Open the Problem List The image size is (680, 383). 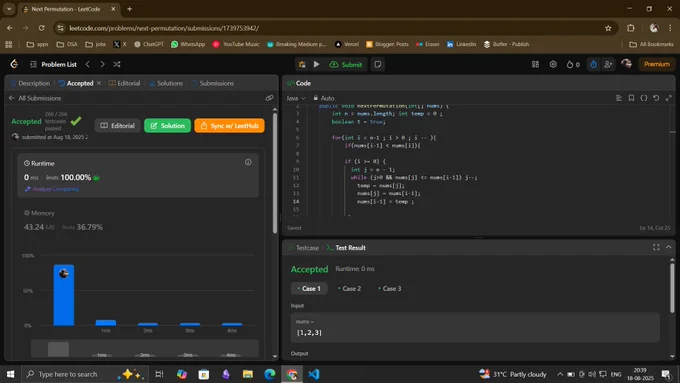54,64
